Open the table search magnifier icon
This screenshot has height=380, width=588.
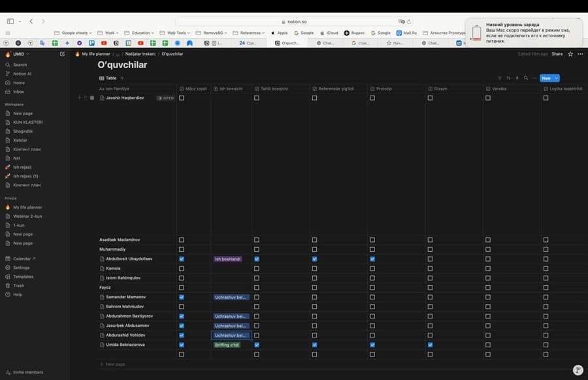pos(526,78)
